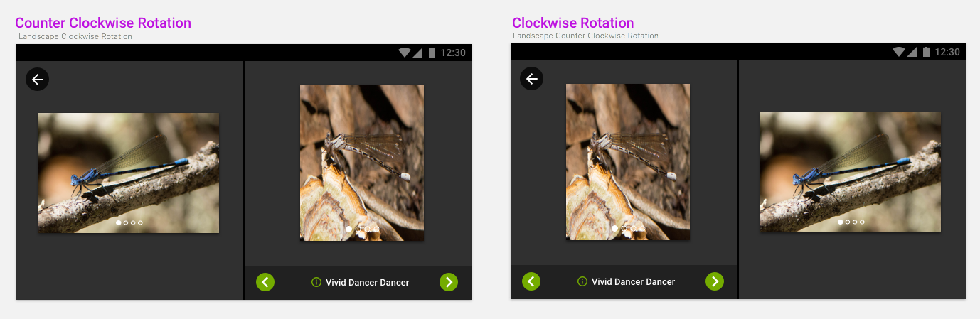The width and height of the screenshot is (980, 319).
Task: Open the blue damselfly photo in left mockup
Action: point(129,173)
